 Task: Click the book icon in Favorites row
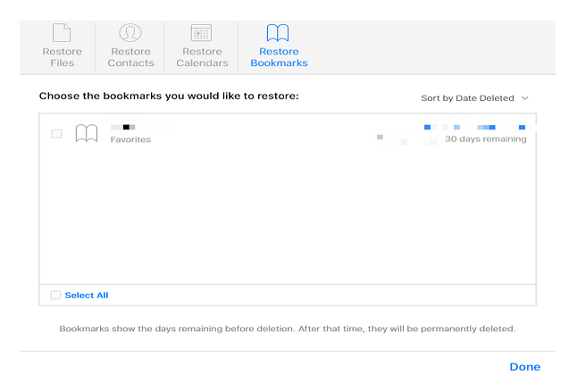(87, 134)
